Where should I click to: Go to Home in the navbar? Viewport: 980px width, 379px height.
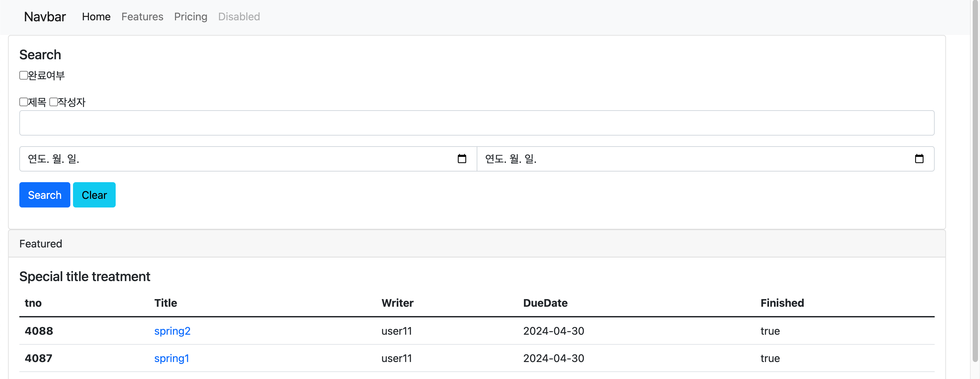point(96,17)
